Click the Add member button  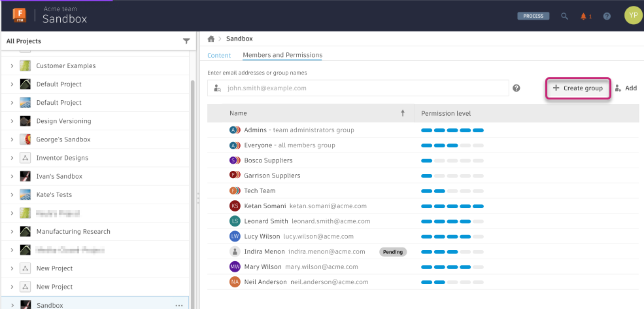[626, 88]
